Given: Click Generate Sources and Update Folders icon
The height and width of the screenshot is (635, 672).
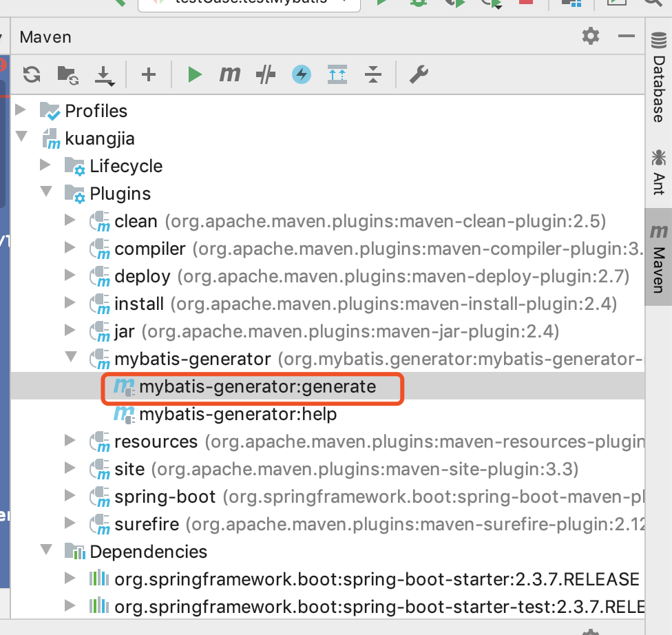Looking at the screenshot, I should click(x=67, y=75).
